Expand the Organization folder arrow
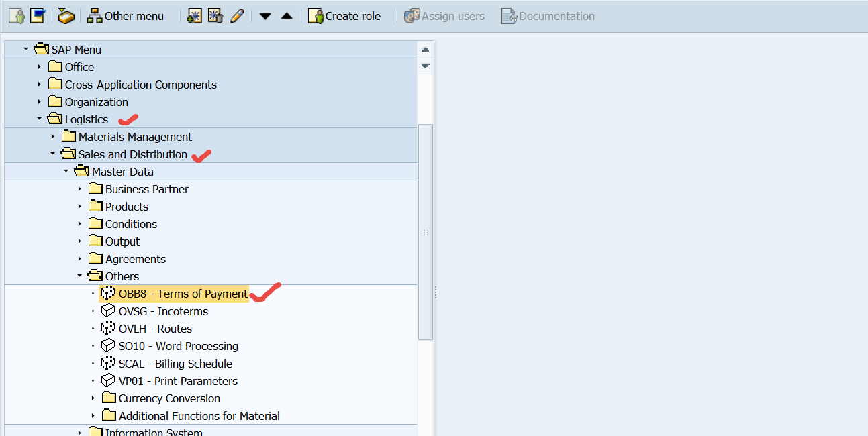This screenshot has height=436, width=868. point(40,101)
